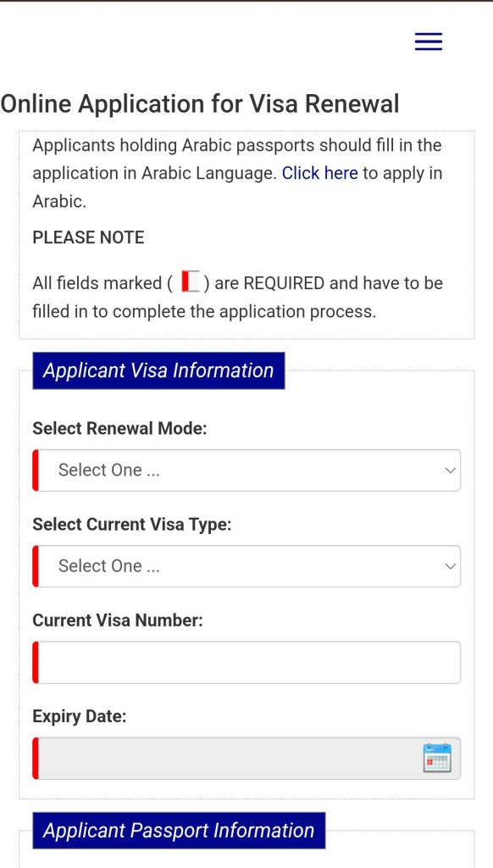This screenshot has height=868, width=493.
Task: Click the red required bar on Visa Type dropdown
Action: coord(35,565)
